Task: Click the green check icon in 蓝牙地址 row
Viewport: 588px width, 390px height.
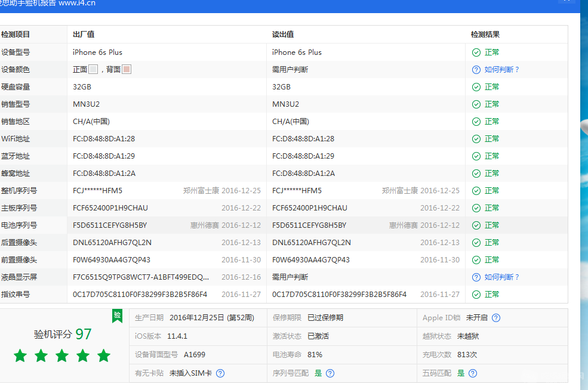Action: pyautogui.click(x=476, y=156)
